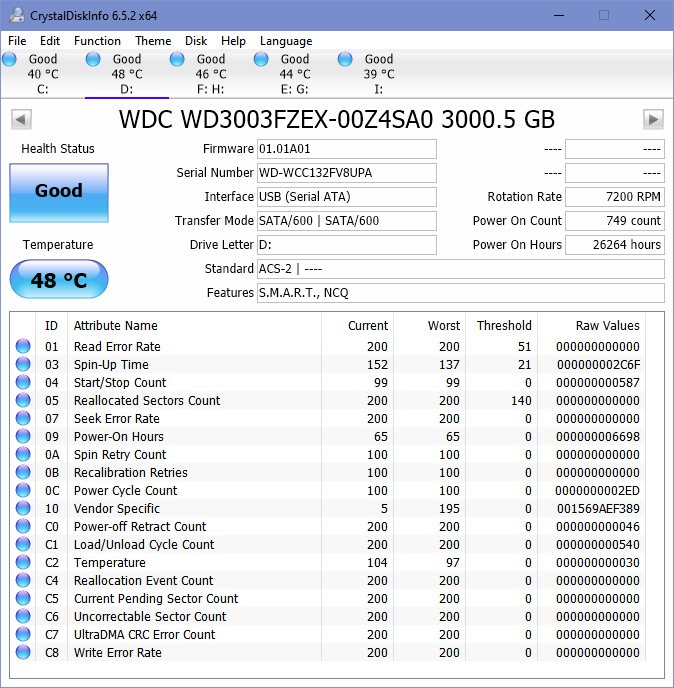Click status orb for Start/Stop Count

[23, 382]
